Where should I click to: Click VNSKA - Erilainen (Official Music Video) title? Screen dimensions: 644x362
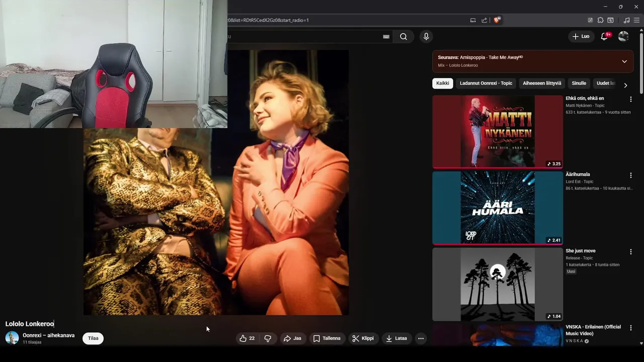(x=593, y=330)
